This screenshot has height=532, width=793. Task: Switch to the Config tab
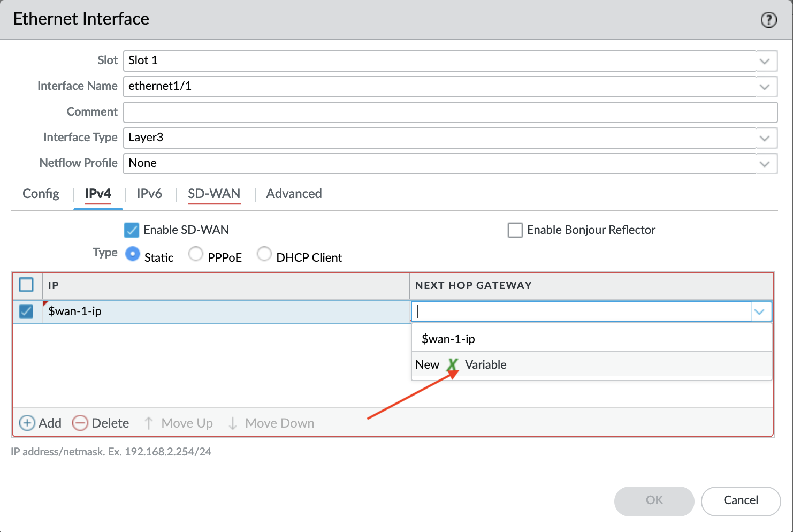pyautogui.click(x=41, y=194)
